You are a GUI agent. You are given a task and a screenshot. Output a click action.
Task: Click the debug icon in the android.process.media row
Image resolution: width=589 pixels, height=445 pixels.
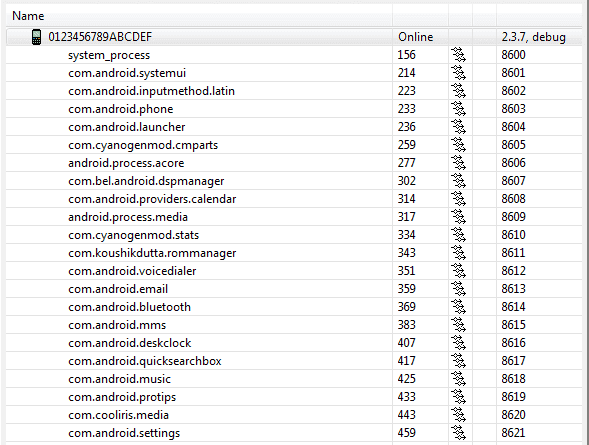[x=459, y=217]
